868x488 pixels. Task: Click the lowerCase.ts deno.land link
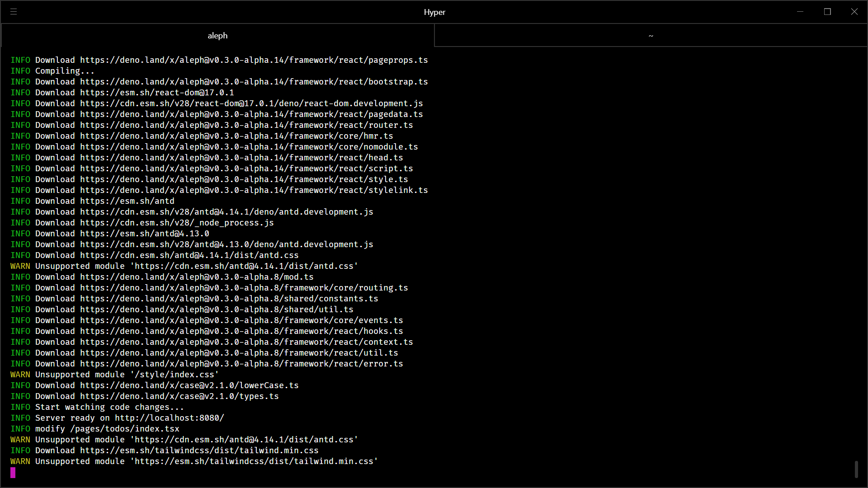click(x=189, y=385)
